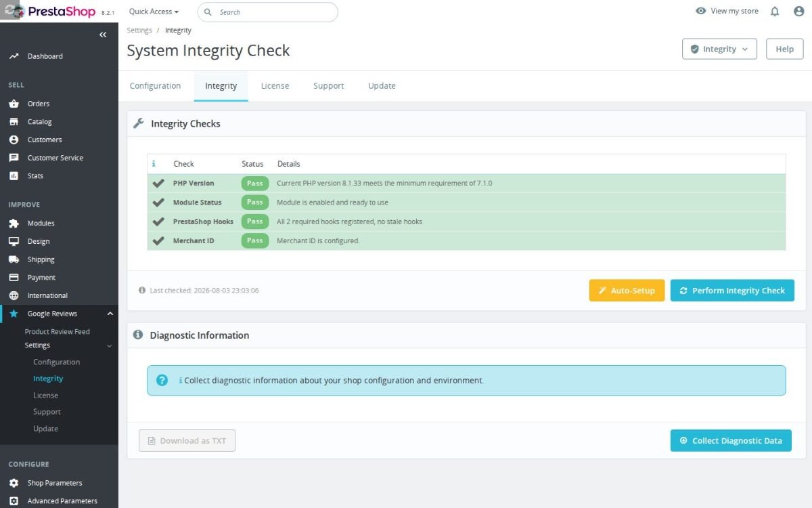Open Product Review Feed in sidebar
Viewport: 812px width, 508px height.
58,331
